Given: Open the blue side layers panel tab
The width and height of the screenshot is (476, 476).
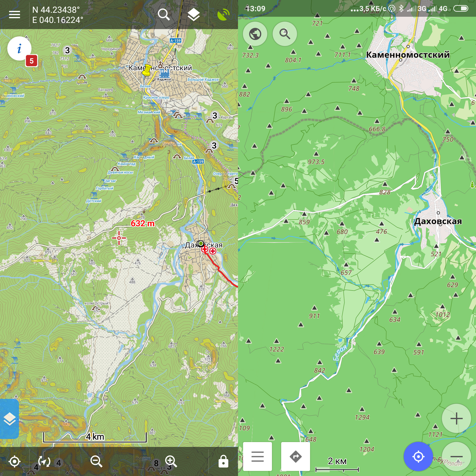Looking at the screenshot, I should pyautogui.click(x=9, y=419).
